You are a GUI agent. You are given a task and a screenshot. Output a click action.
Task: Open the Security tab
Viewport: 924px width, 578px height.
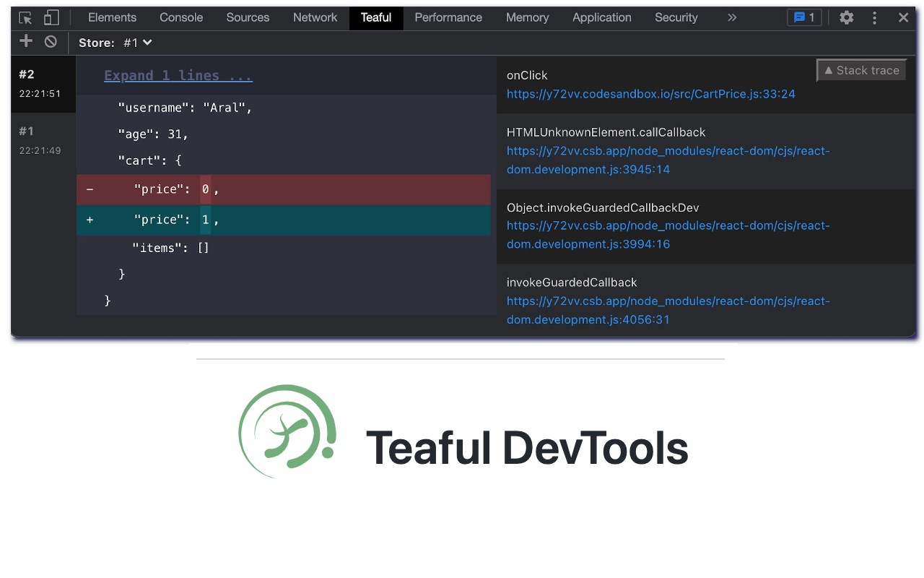(x=676, y=17)
